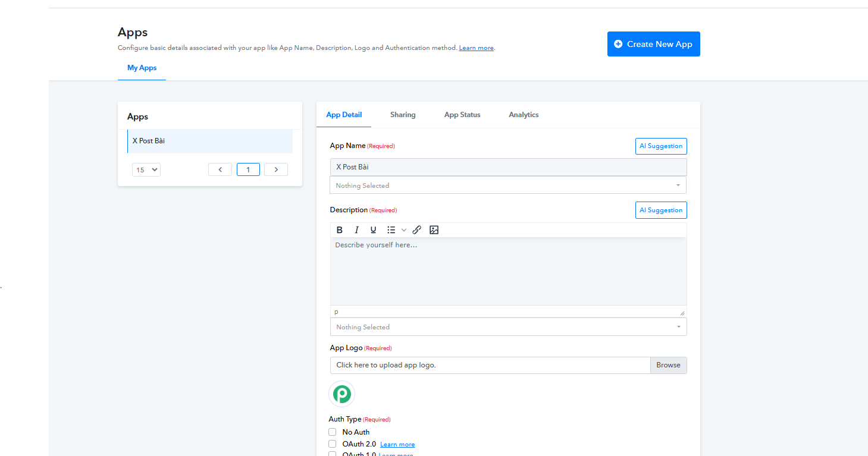
Task: Click the App Name input field
Action: click(x=508, y=167)
